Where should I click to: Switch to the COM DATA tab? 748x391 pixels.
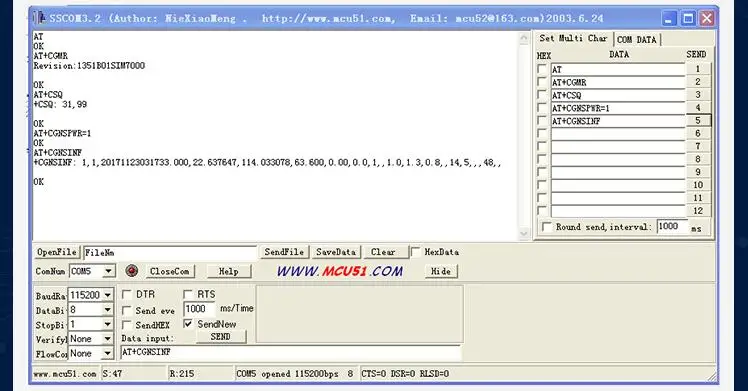(x=637, y=40)
